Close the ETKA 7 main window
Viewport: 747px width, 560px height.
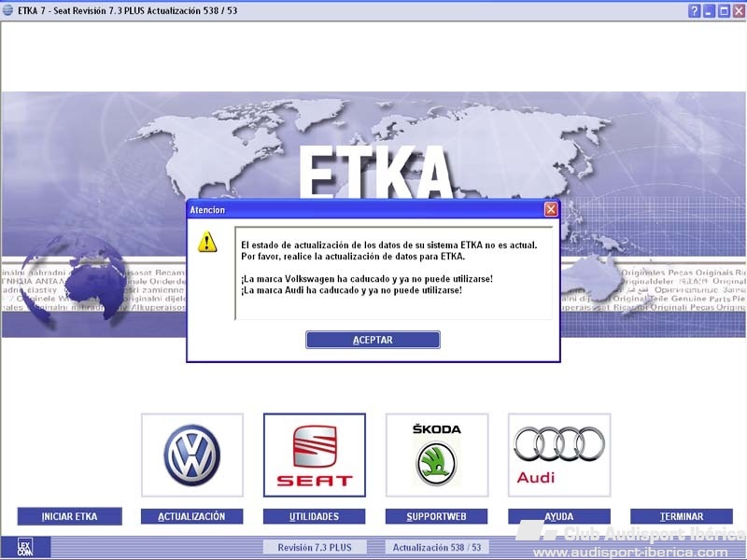tap(739, 11)
